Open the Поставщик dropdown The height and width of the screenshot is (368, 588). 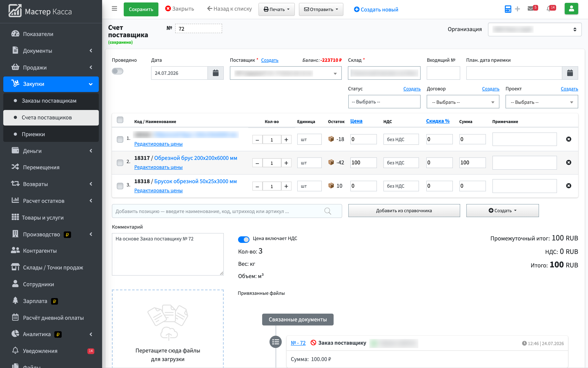click(286, 73)
